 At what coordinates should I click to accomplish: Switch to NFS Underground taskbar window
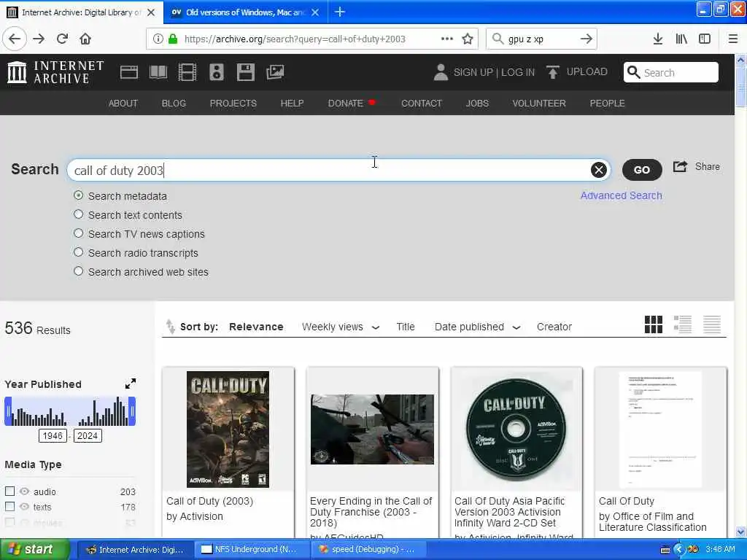pos(252,550)
